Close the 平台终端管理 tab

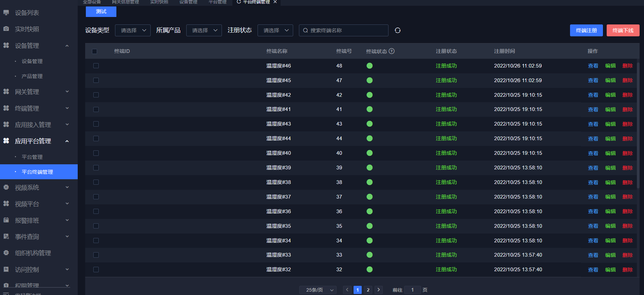coord(275,2)
